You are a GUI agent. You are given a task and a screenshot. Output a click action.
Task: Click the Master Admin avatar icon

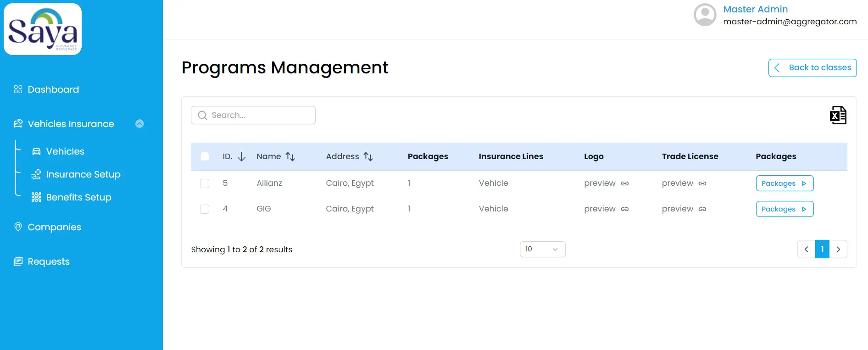pyautogui.click(x=705, y=15)
